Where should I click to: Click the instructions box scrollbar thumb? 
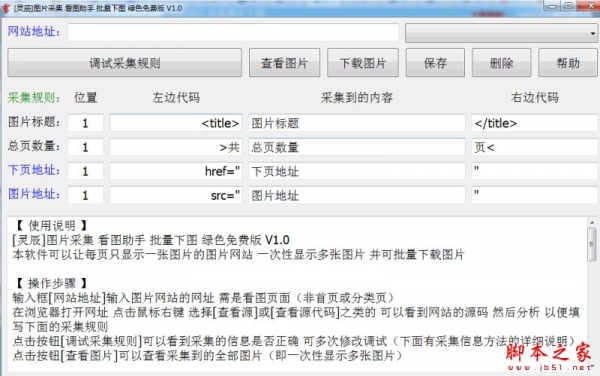tap(592, 244)
